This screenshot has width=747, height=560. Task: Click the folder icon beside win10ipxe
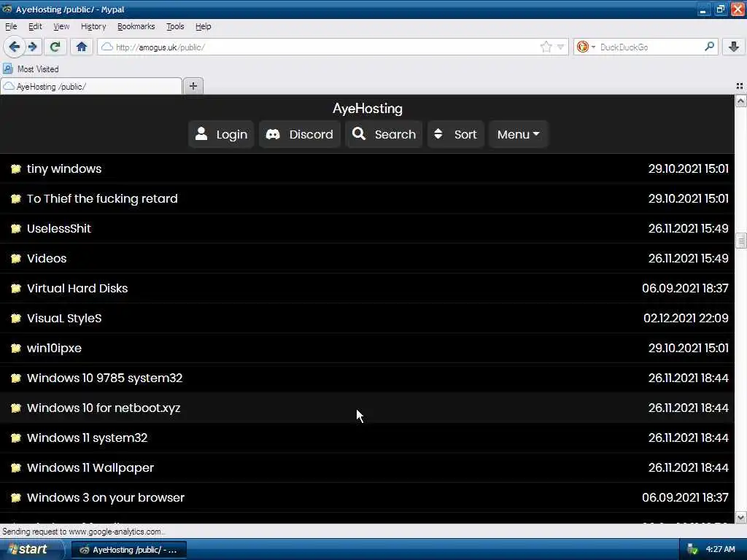16,348
